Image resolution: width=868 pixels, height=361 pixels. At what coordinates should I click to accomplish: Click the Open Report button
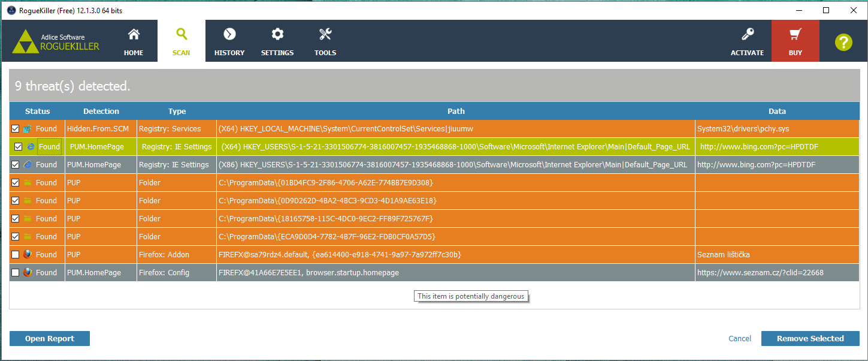click(50, 339)
